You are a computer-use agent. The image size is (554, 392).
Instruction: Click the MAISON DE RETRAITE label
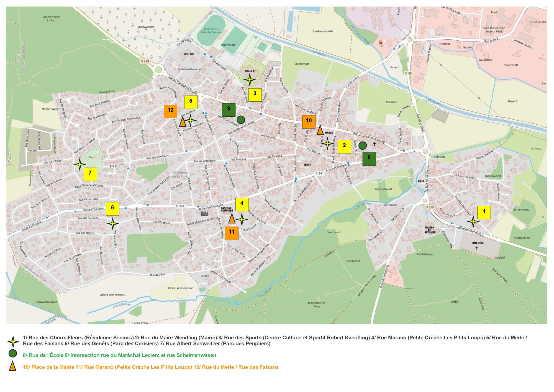point(430,230)
